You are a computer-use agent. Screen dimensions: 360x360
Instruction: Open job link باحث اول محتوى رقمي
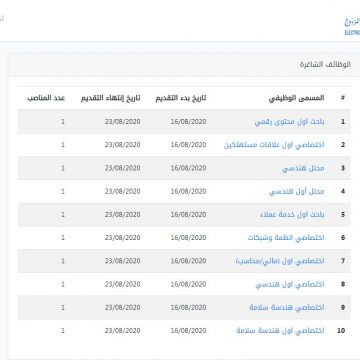click(x=289, y=122)
